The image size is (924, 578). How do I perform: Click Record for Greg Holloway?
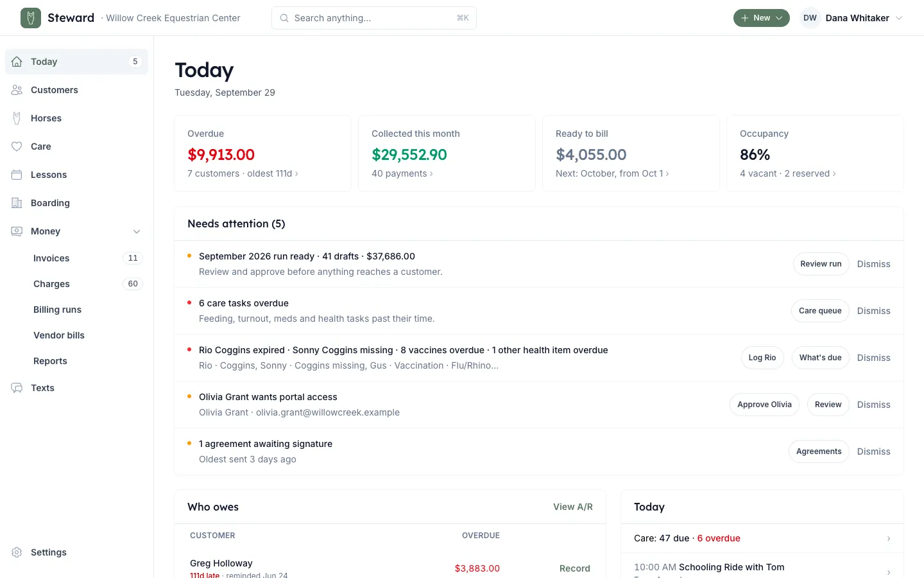pyautogui.click(x=574, y=568)
